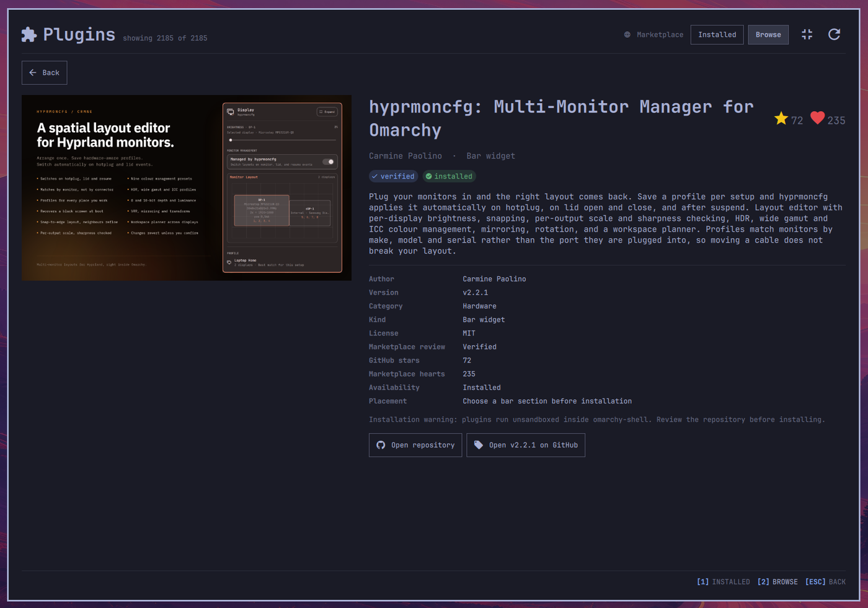Viewport: 868px width, 608px height.
Task: Click the [ESC] BACK shortcut hint
Action: click(825, 582)
